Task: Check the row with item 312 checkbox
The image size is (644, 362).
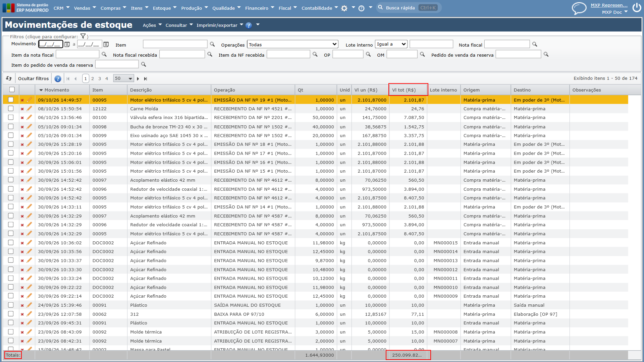Action: point(11,314)
